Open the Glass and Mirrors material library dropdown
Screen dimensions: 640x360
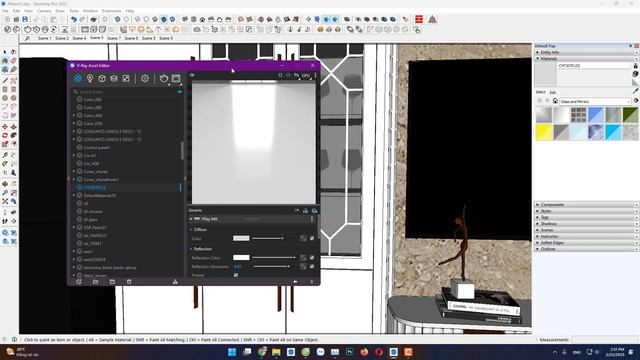(596, 101)
